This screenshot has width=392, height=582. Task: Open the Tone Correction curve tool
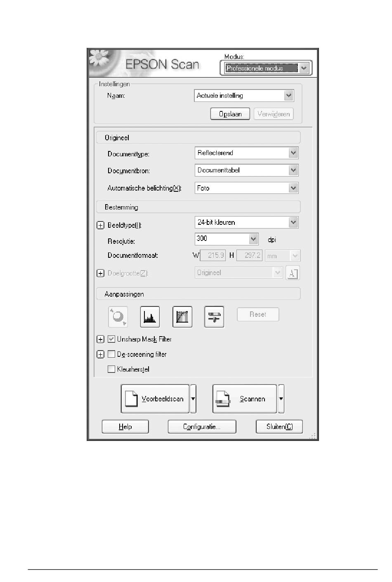[182, 317]
